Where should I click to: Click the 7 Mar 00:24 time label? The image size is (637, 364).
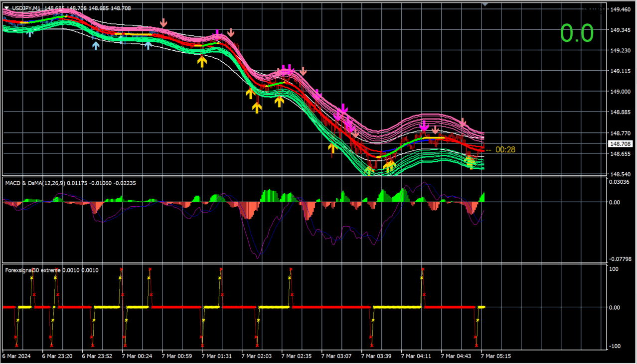137,357
